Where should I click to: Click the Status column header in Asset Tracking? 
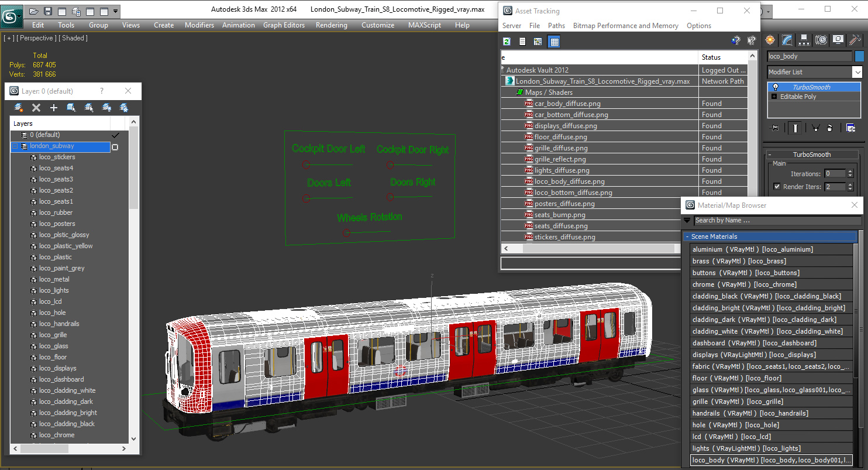(723, 57)
